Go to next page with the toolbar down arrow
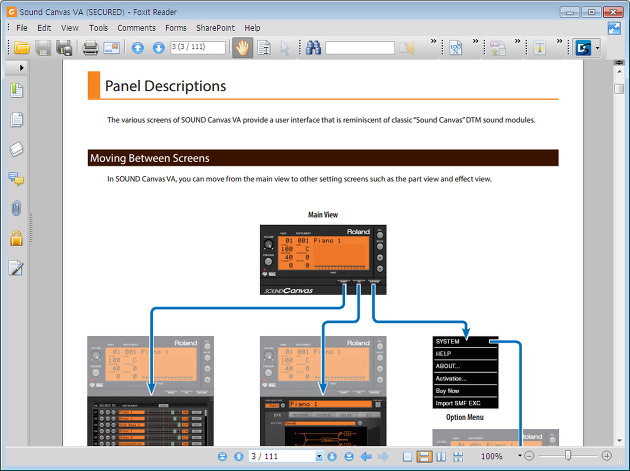 (159, 48)
